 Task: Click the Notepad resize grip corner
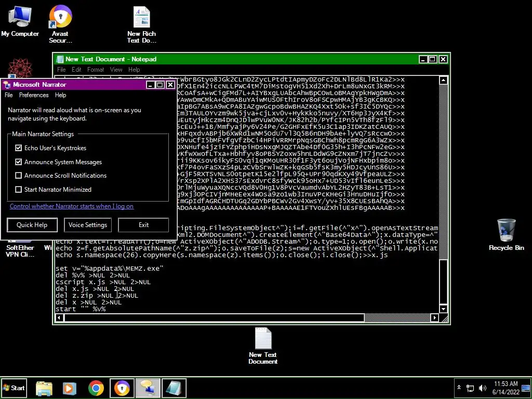pyautogui.click(x=444, y=318)
